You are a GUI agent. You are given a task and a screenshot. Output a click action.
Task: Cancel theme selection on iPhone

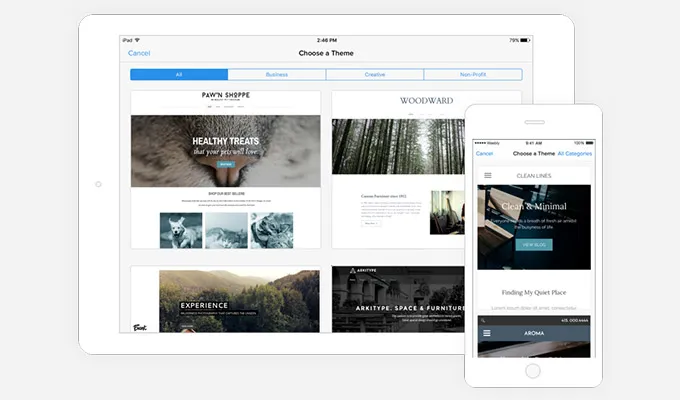pyautogui.click(x=484, y=153)
